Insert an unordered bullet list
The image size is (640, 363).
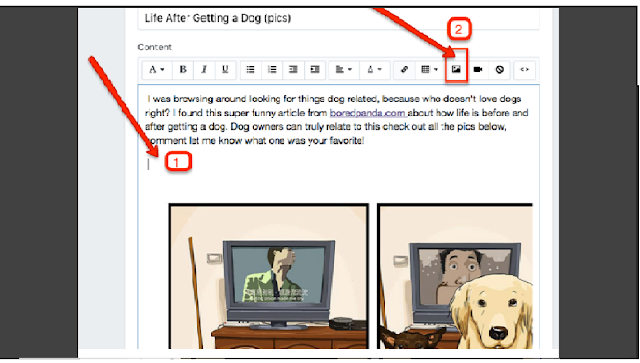(251, 69)
